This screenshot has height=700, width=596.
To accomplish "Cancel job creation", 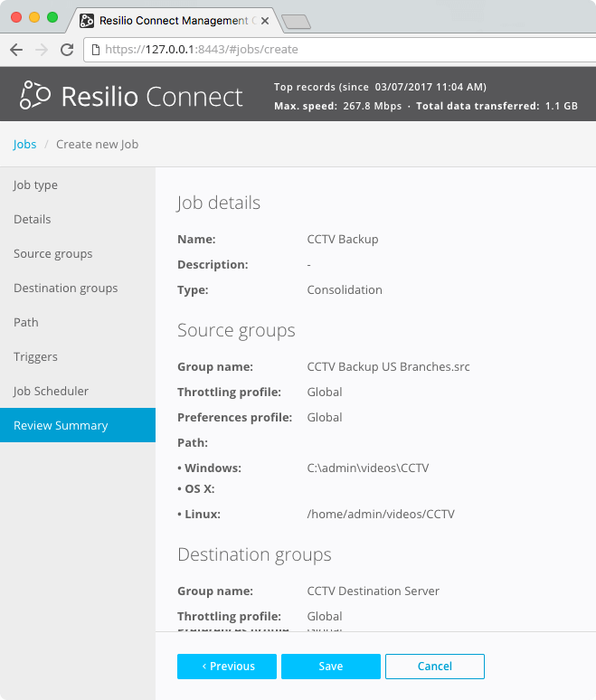I will pyautogui.click(x=435, y=667).
